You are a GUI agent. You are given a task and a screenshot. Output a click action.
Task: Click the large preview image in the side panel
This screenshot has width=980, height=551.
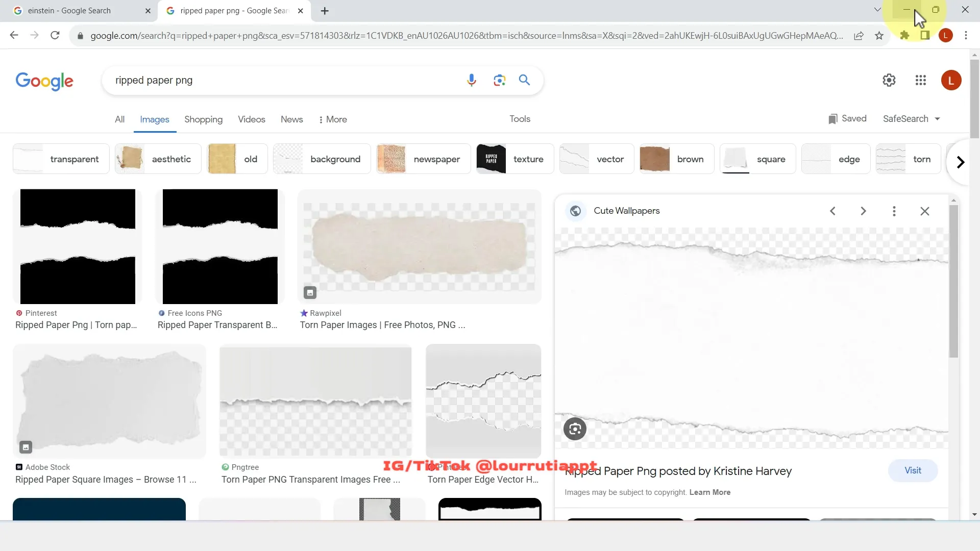[751, 338]
